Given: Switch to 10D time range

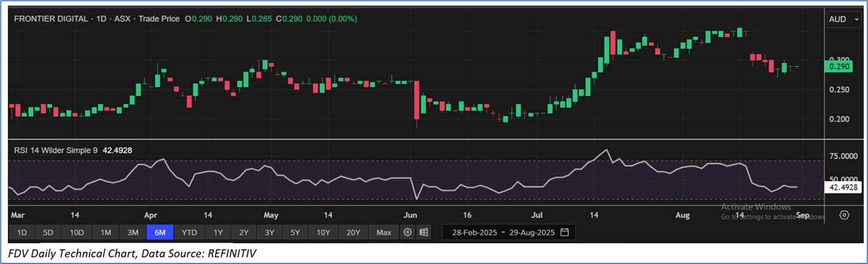Looking at the screenshot, I should pos(77,232).
